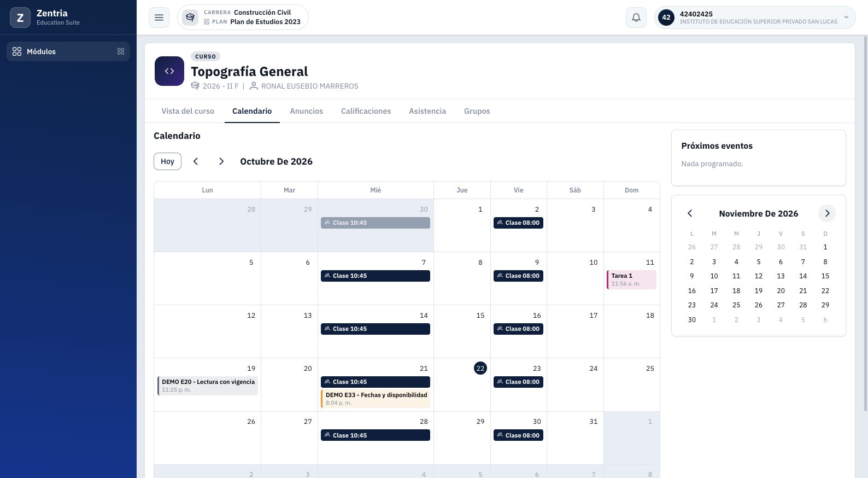
Task: Open DEMO E33 Fechas y disponibilidad event
Action: click(x=376, y=399)
